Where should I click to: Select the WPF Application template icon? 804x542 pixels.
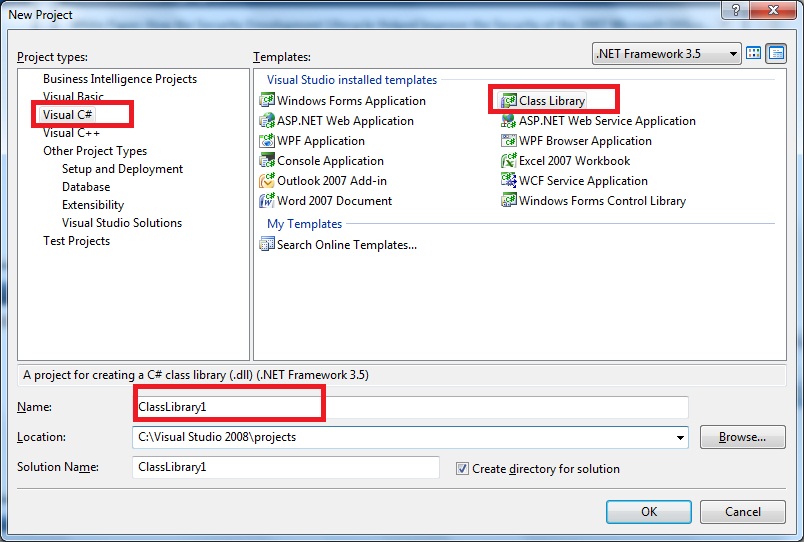267,140
